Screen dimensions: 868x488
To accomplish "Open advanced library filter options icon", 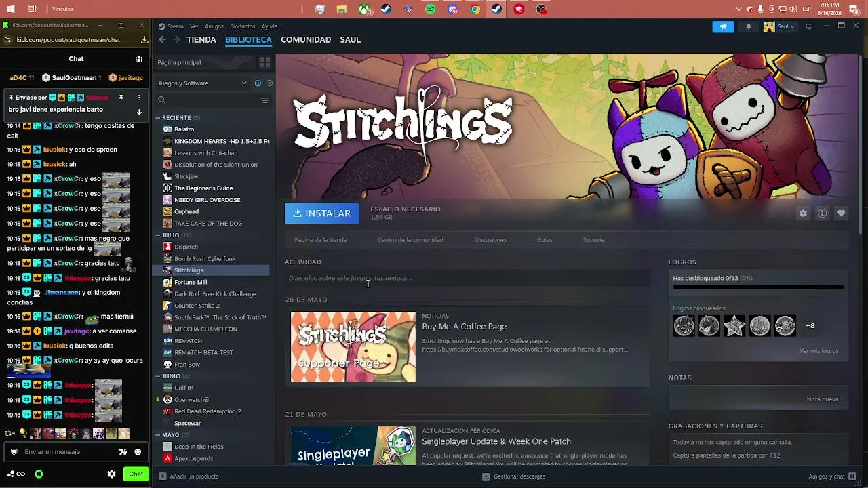I will pyautogui.click(x=264, y=100).
